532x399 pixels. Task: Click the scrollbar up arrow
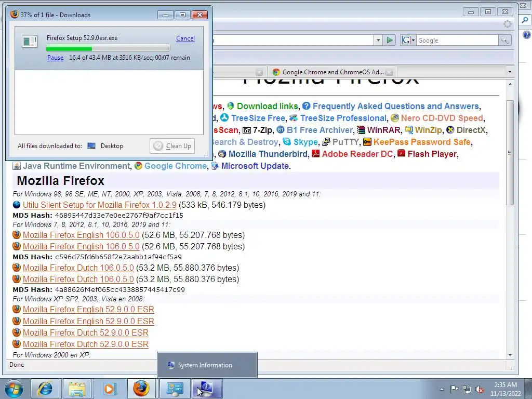click(x=510, y=84)
